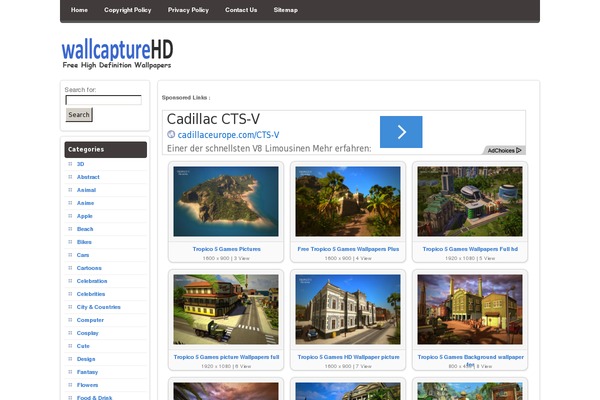The height and width of the screenshot is (400, 600).
Task: Click Tropico 5 Games Pictures title
Action: (227, 249)
